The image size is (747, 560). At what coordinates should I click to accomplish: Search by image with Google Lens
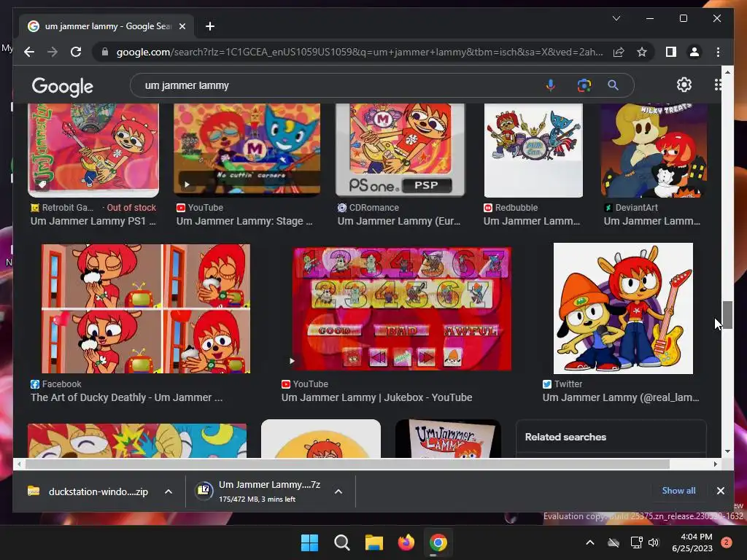point(584,85)
